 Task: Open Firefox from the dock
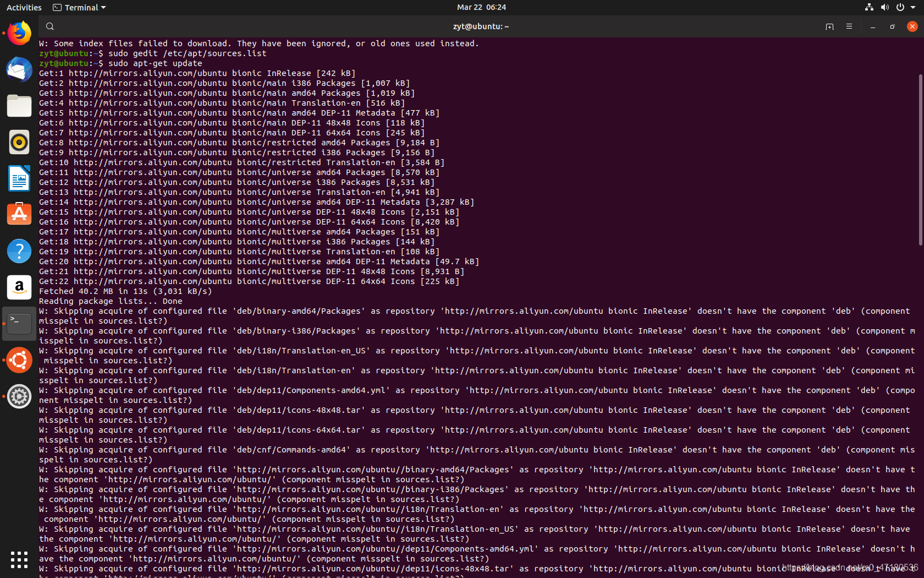tap(19, 33)
